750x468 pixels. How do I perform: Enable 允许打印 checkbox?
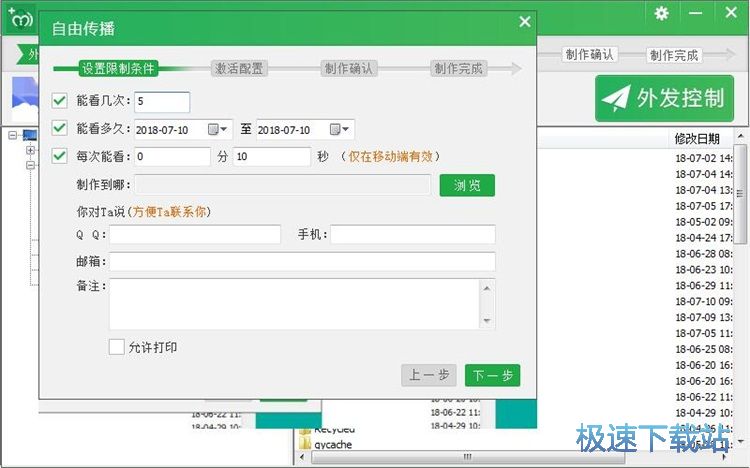point(116,347)
